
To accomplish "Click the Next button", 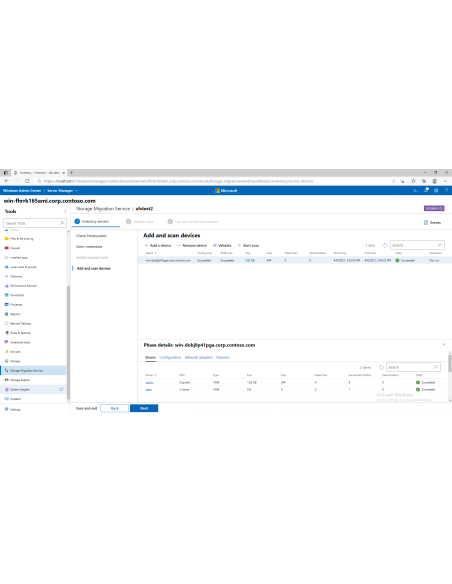I will [x=144, y=408].
